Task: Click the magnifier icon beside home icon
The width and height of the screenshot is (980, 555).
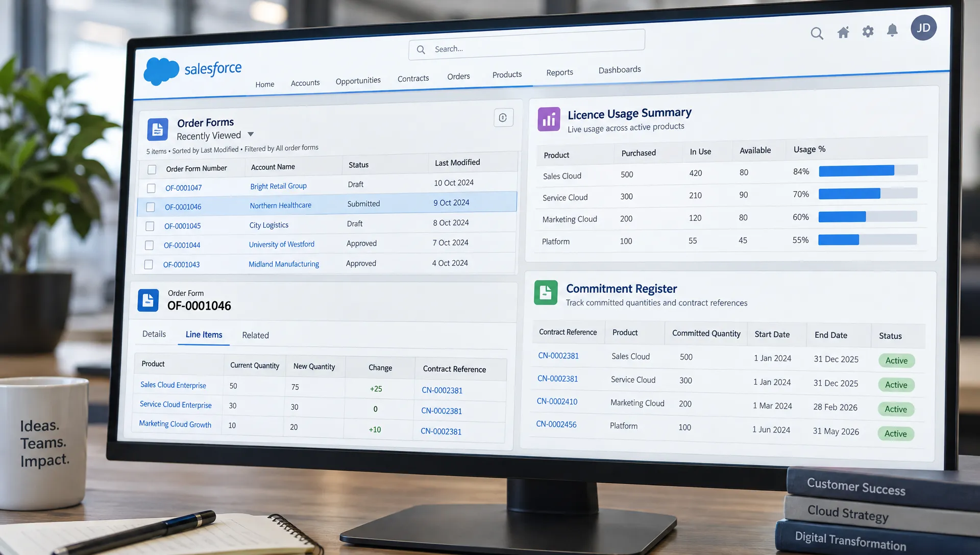Action: [x=817, y=34]
